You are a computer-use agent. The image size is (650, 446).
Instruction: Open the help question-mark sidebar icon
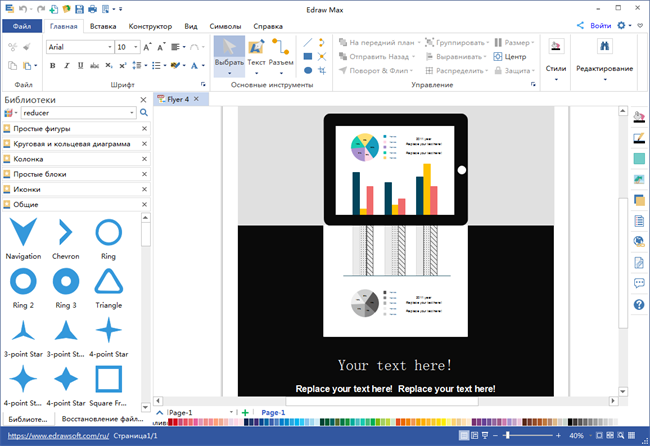click(x=639, y=305)
